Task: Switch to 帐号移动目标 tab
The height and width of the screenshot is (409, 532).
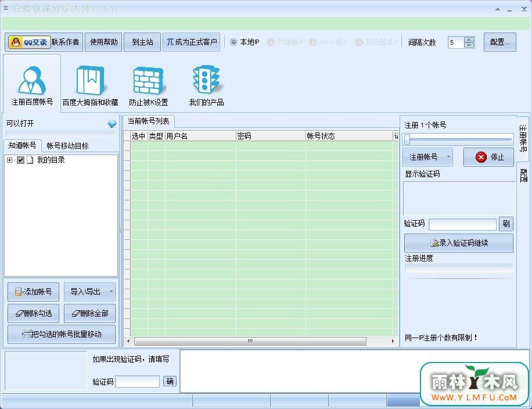Action: click(67, 146)
